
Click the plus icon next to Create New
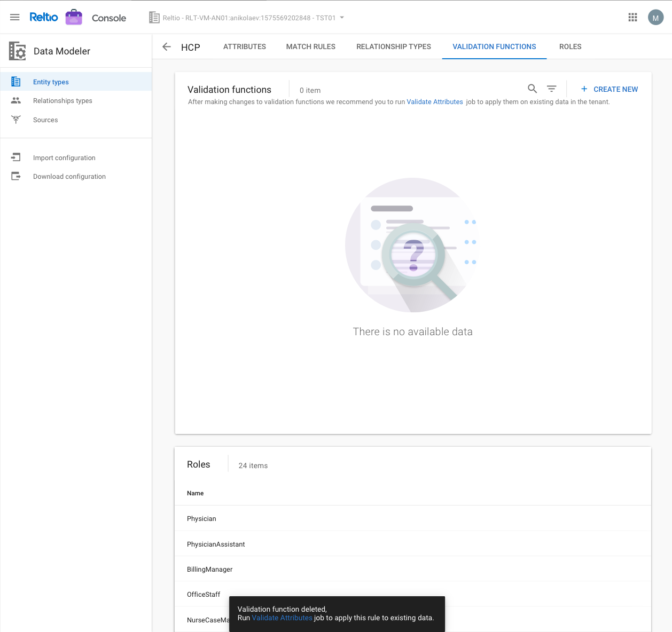(584, 89)
